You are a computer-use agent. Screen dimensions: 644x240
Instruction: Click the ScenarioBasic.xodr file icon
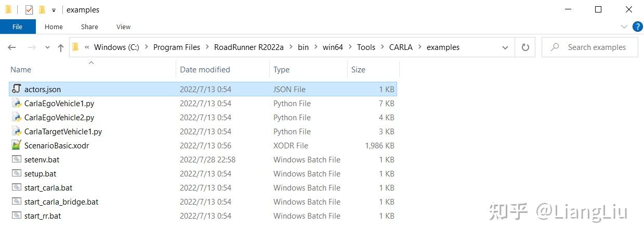16,145
